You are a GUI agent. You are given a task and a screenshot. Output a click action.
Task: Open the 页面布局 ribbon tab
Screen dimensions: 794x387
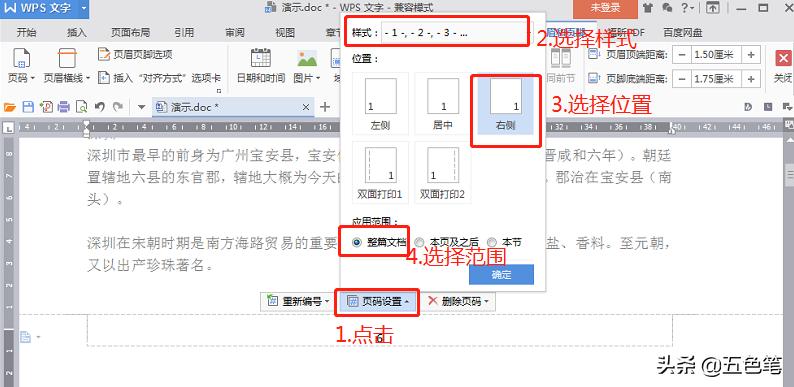point(131,32)
